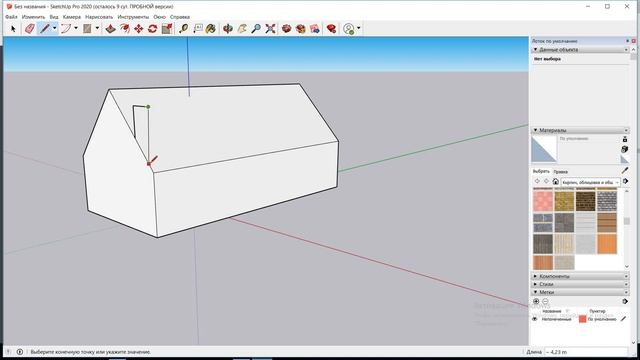Screen dimensions: 640x360
Task: Open the Arc tool dropdown arrow
Action: pyautogui.click(x=76, y=28)
